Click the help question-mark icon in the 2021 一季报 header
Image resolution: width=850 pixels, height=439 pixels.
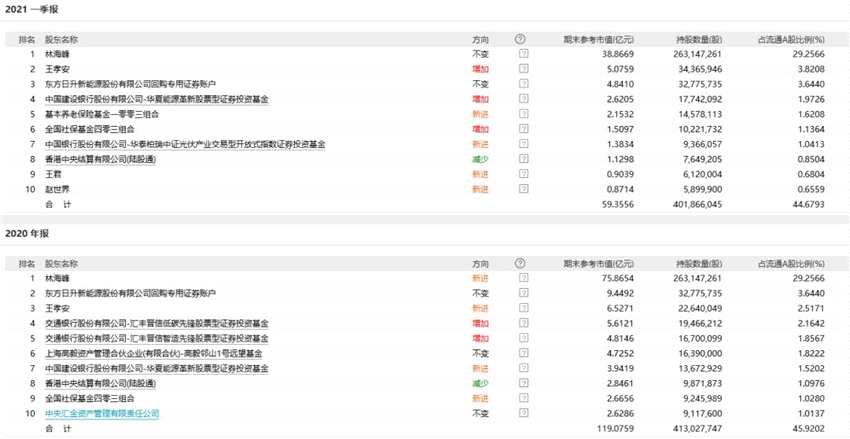(x=520, y=39)
